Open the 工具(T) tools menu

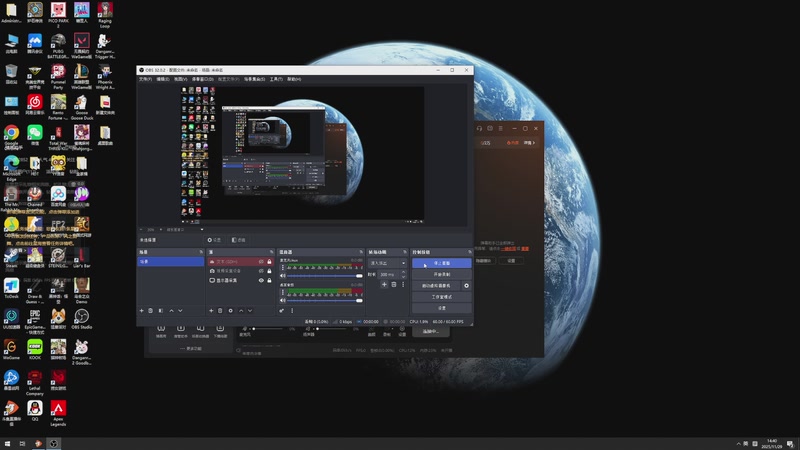point(276,79)
